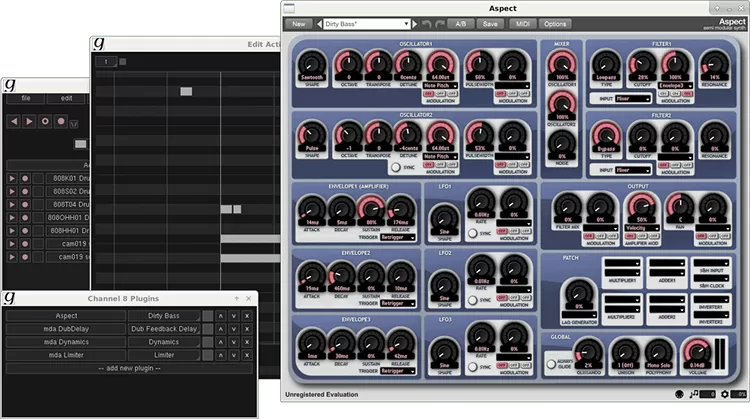Click the A/B compare button

(x=461, y=24)
